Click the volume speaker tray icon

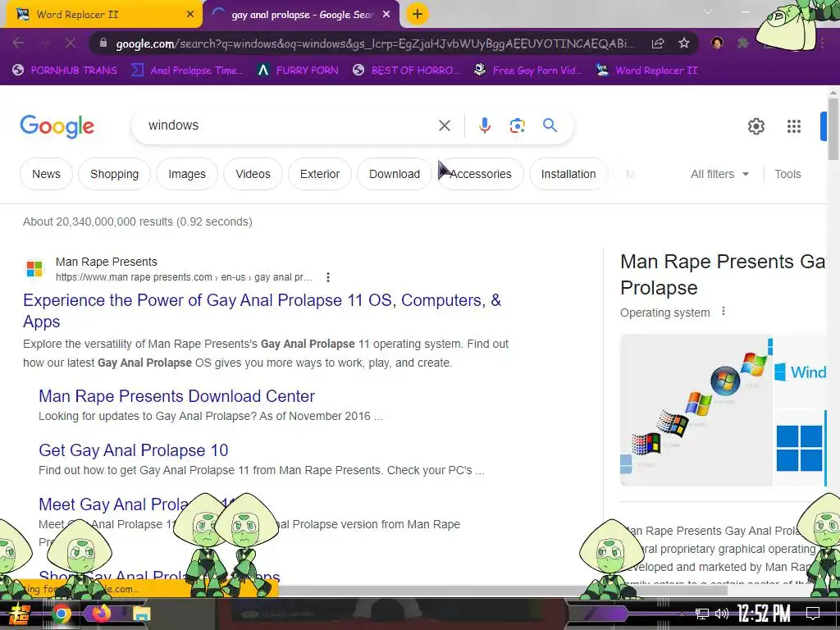(722, 614)
